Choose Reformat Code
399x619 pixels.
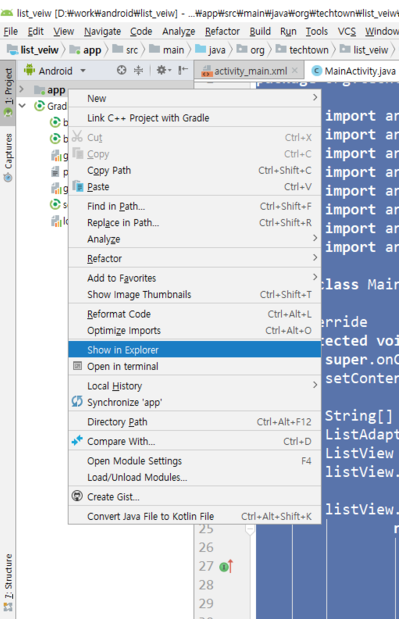coord(194,314)
